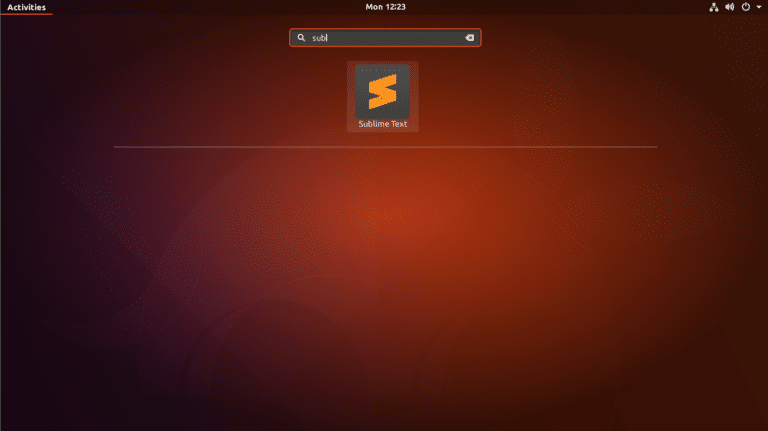Click the orange S logo
The height and width of the screenshot is (431, 768).
[x=382, y=91]
